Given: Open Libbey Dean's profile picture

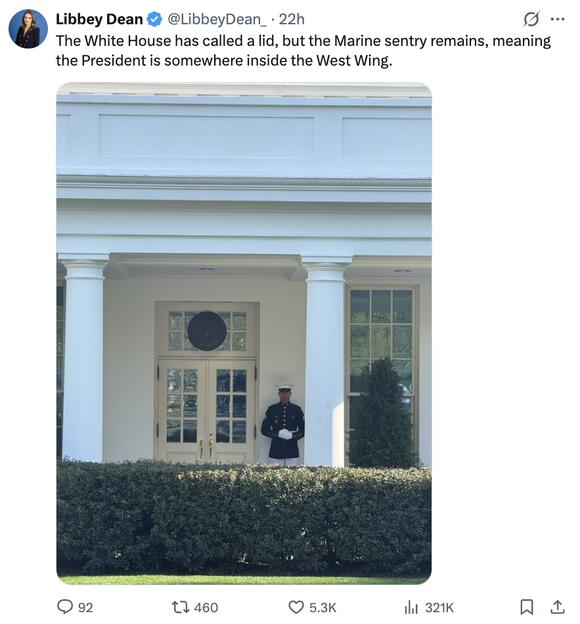Looking at the screenshot, I should coord(28,29).
